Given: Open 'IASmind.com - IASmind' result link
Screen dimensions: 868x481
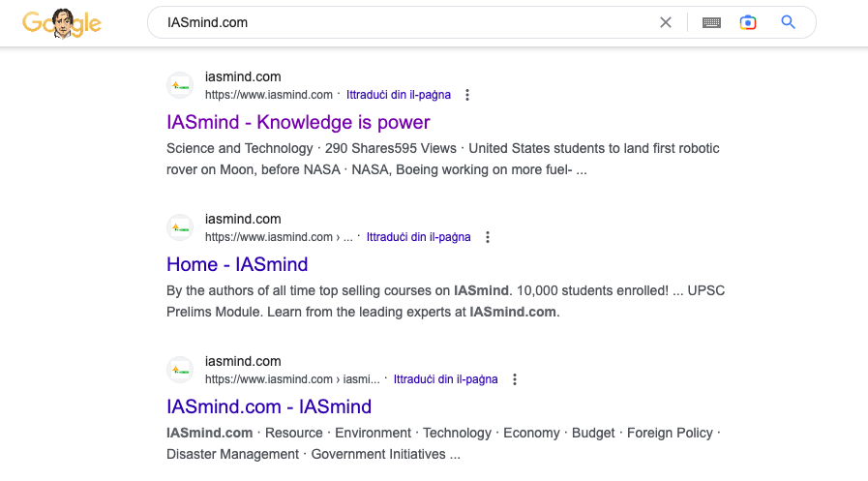Looking at the screenshot, I should click(x=269, y=406).
